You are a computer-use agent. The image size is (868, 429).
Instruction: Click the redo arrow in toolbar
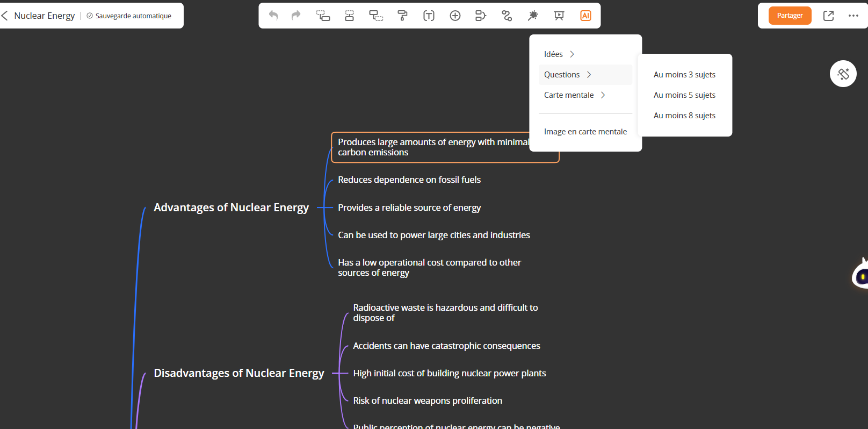tap(296, 16)
